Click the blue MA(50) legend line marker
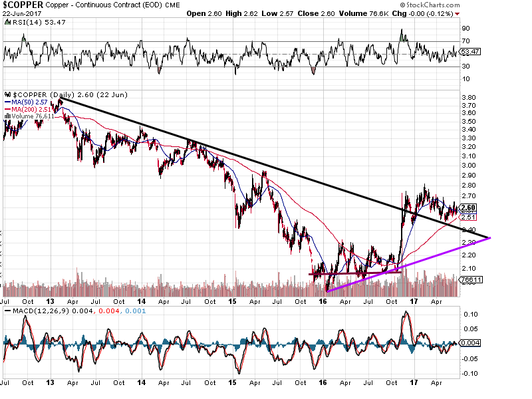The width and height of the screenshot is (532, 399). (7, 102)
